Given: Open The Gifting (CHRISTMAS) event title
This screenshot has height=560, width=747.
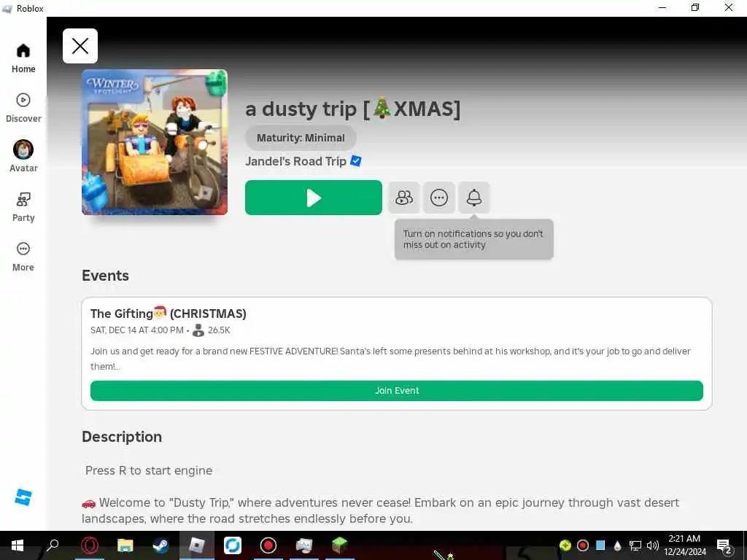Looking at the screenshot, I should pyautogui.click(x=169, y=314).
